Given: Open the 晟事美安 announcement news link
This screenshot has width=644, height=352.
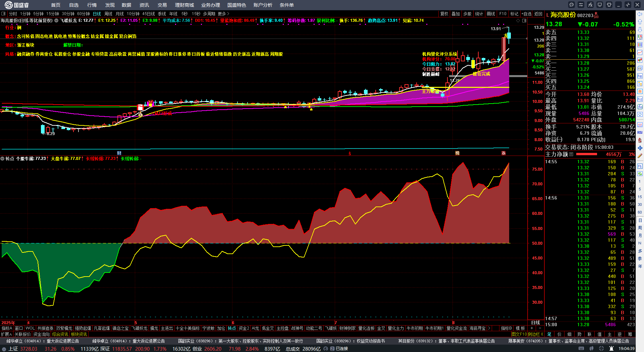Looking at the screenshot, I should [569, 341].
